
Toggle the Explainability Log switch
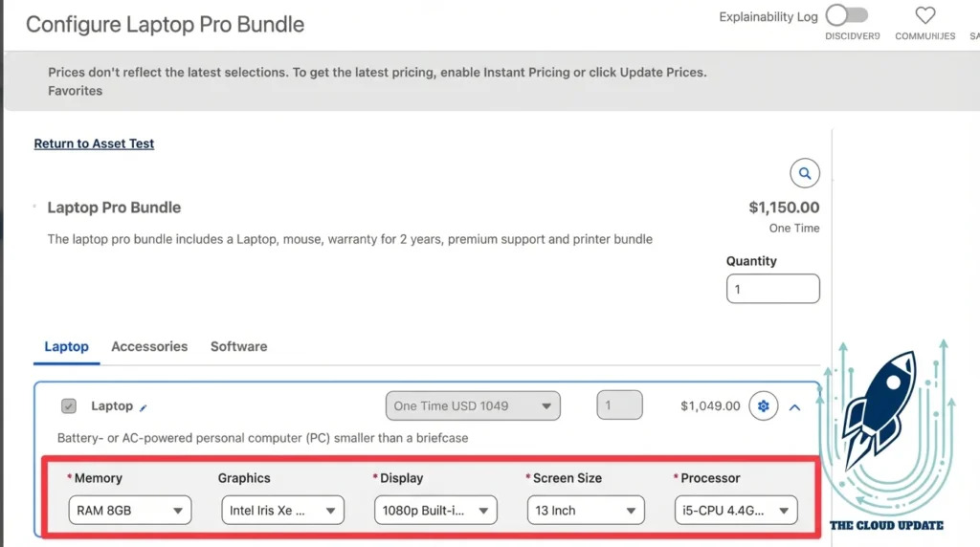(x=847, y=15)
